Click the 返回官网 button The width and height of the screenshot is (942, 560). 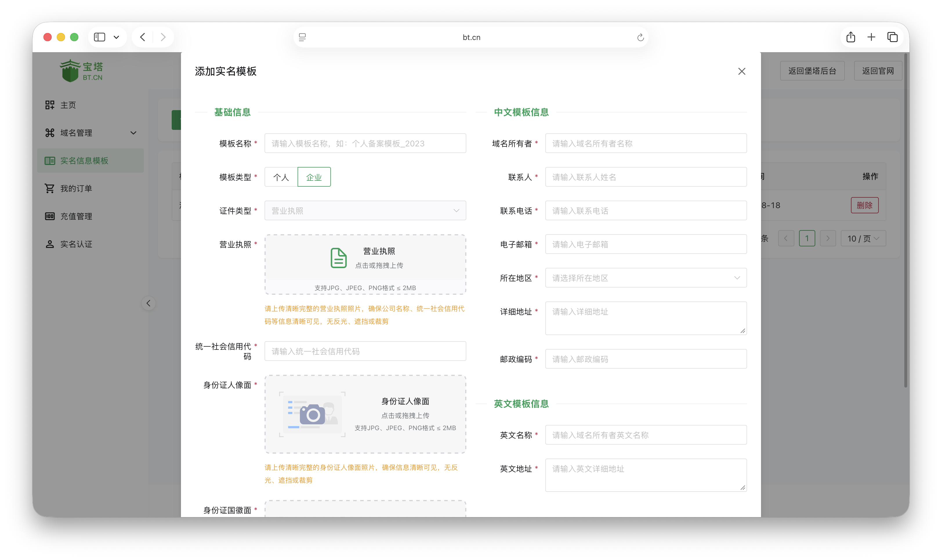(878, 70)
